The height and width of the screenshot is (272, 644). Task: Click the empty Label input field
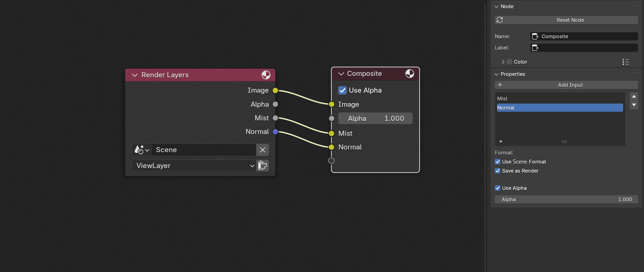click(584, 48)
